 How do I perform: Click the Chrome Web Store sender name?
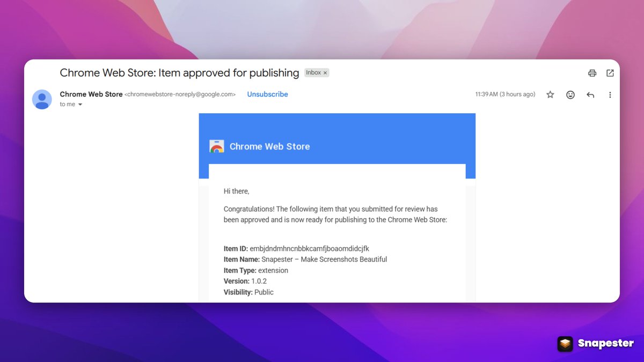coord(91,94)
